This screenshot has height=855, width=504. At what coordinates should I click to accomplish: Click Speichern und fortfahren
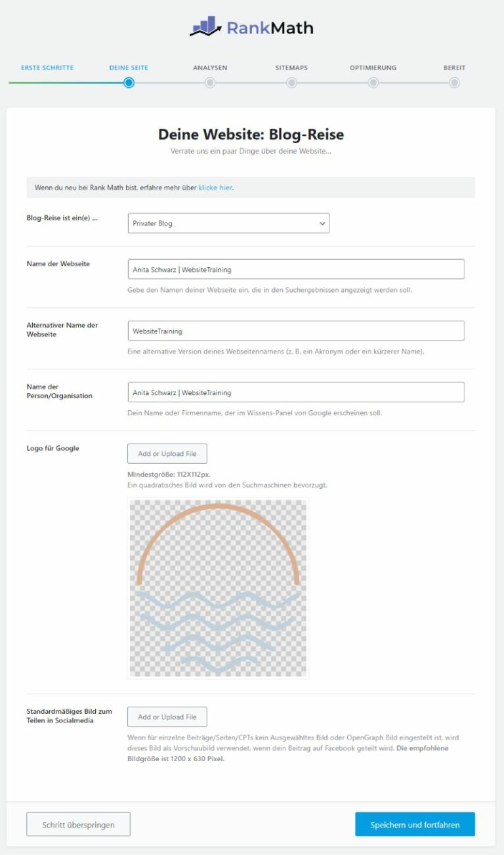[415, 824]
